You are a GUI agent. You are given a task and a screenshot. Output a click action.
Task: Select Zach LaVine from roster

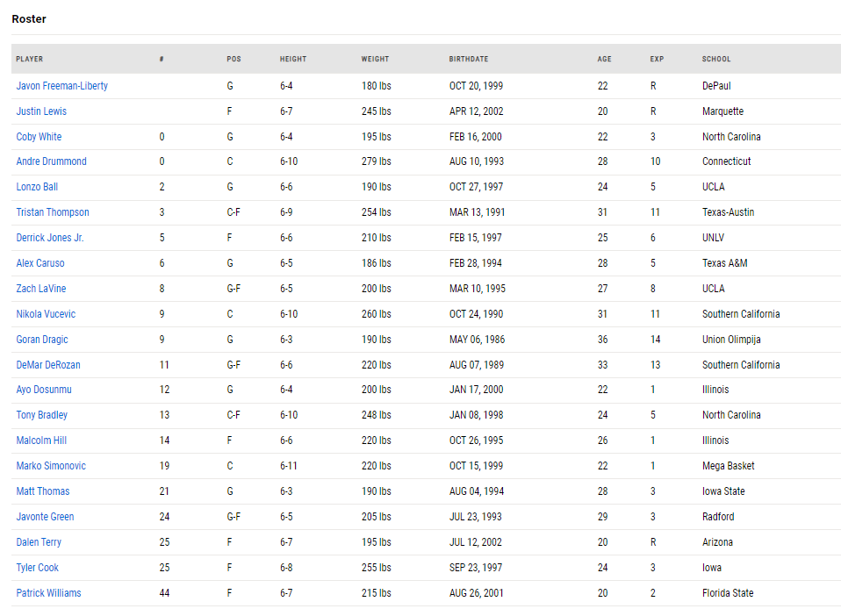(40, 289)
